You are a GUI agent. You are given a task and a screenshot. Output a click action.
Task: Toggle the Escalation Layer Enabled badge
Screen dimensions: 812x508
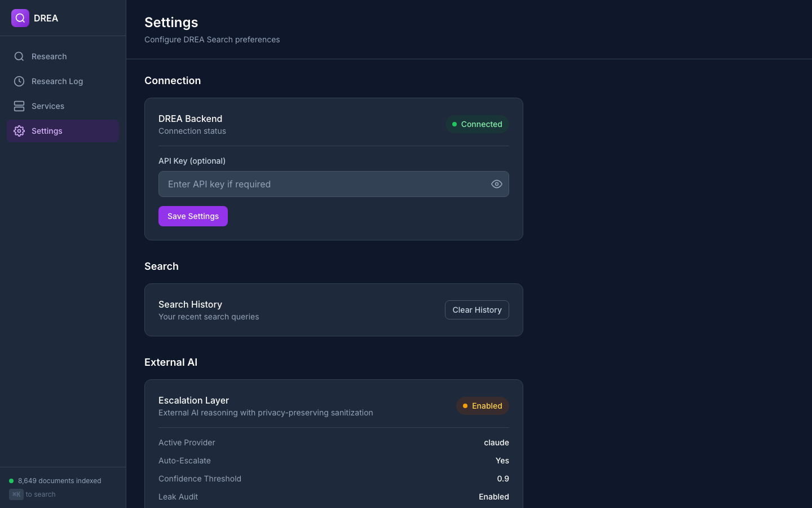(x=483, y=406)
